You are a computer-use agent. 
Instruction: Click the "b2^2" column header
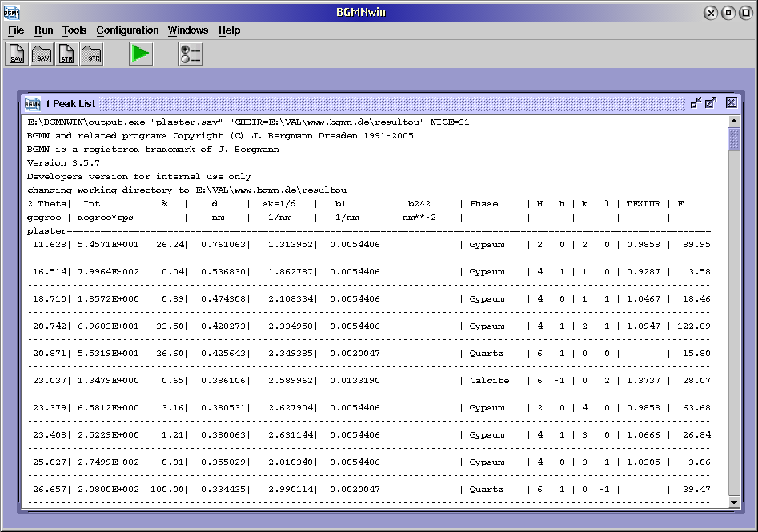tap(419, 204)
